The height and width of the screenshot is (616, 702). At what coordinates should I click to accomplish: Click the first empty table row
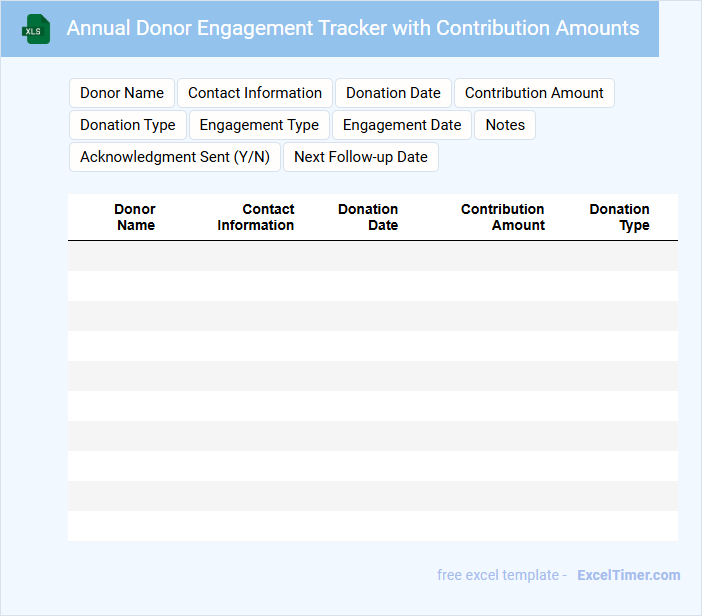pos(372,256)
